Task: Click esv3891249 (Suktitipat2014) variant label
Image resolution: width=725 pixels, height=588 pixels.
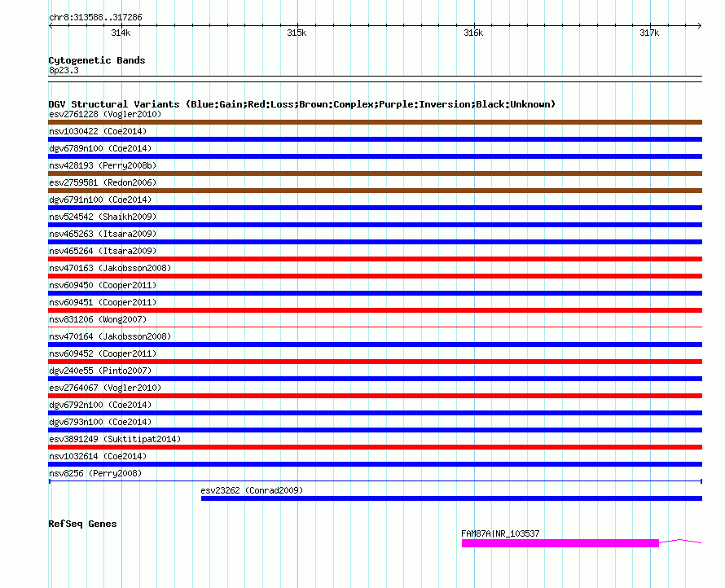Action: (x=115, y=439)
